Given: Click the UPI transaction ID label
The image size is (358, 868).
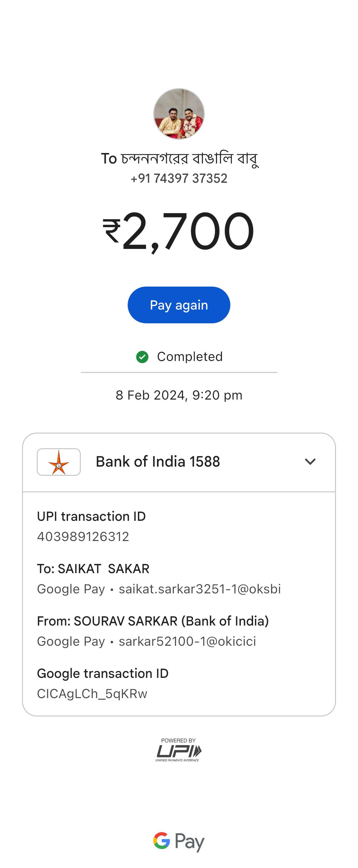Looking at the screenshot, I should [91, 516].
